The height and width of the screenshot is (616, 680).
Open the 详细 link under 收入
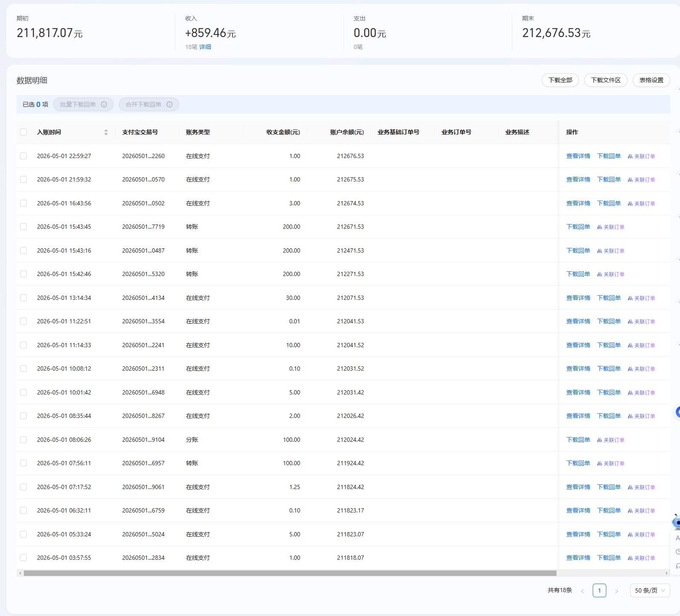point(205,47)
